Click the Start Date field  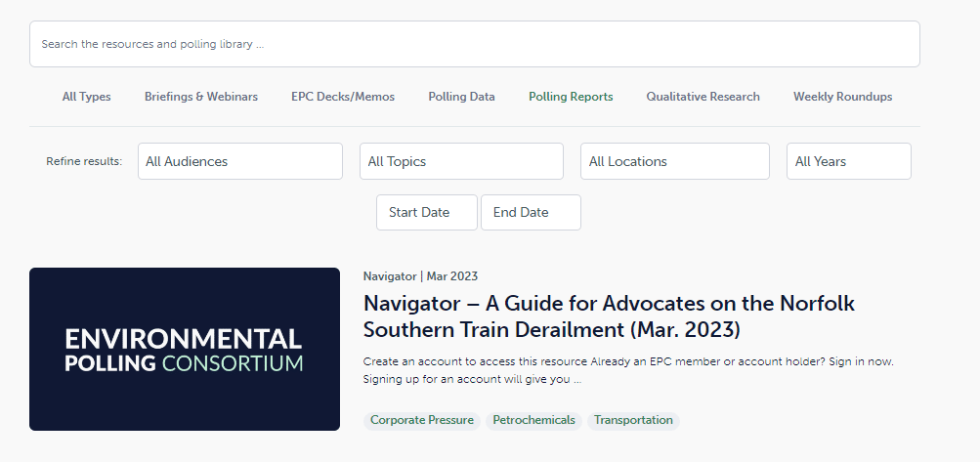tap(426, 212)
